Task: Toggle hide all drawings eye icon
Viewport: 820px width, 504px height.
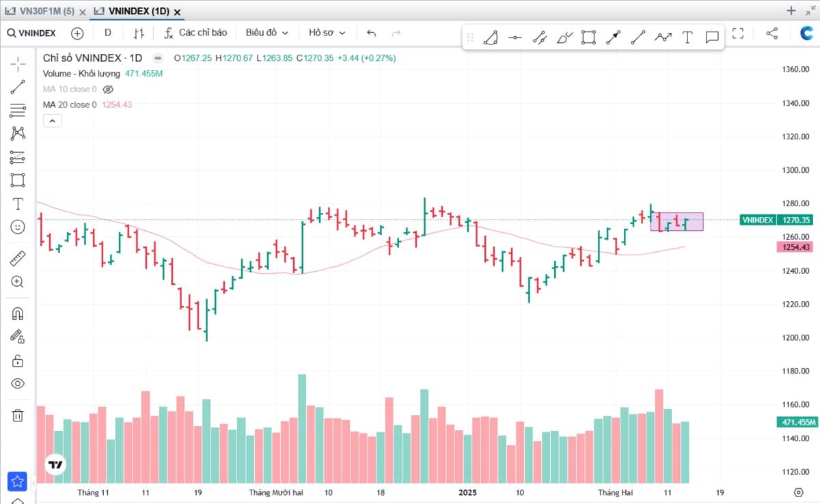Action: click(18, 383)
